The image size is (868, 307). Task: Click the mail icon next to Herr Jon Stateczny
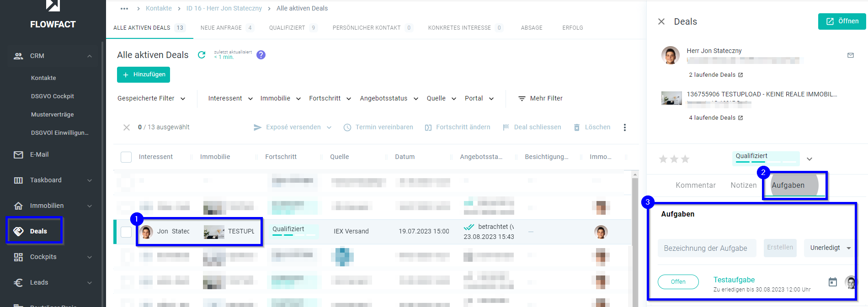click(x=850, y=55)
